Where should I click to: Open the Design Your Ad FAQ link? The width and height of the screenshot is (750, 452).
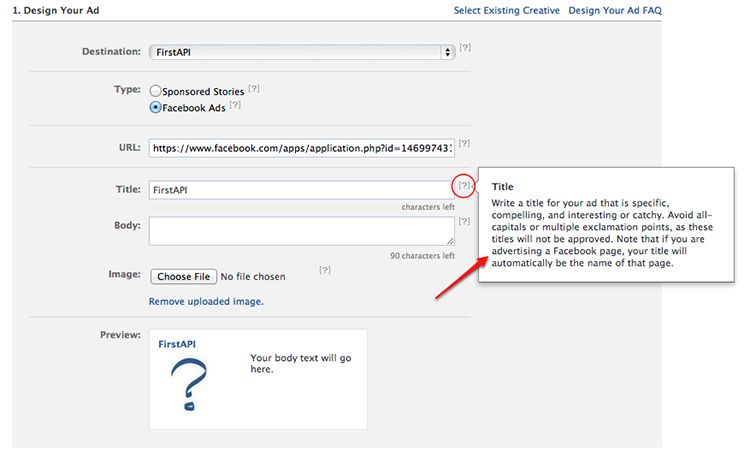click(615, 11)
